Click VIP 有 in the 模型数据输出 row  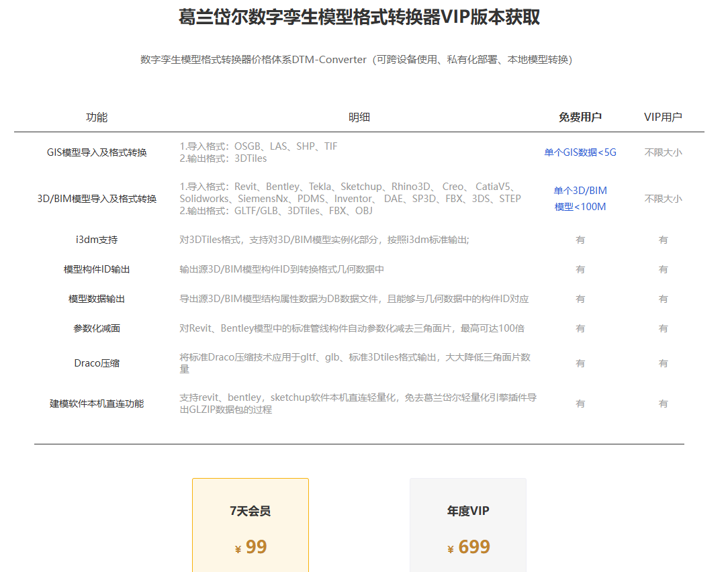click(663, 299)
